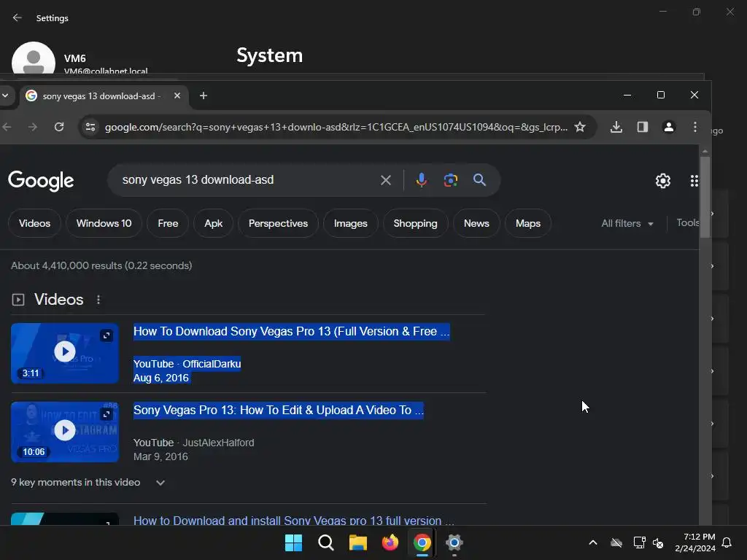
Task: Open Chrome three-dot menu
Action: (695, 127)
